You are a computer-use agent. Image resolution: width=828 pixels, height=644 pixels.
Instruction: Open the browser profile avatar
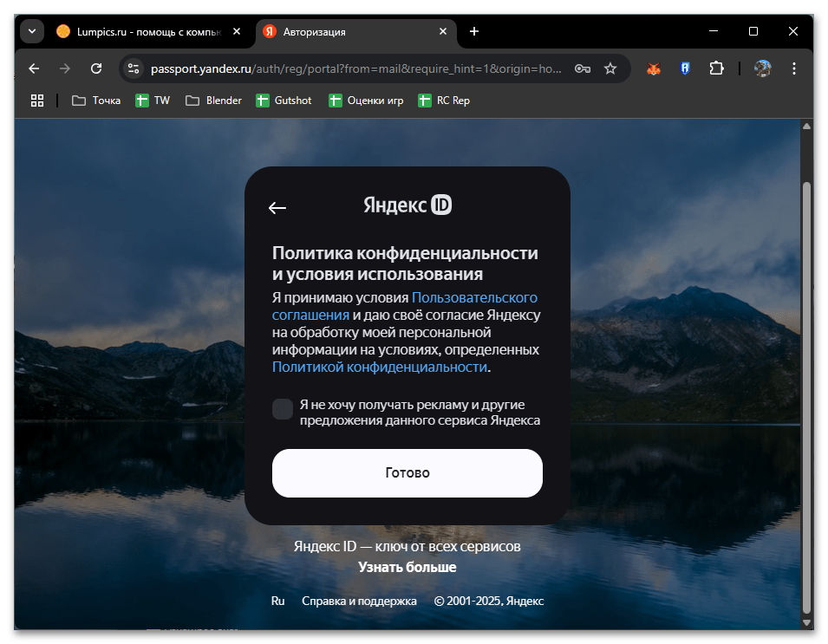click(x=762, y=68)
